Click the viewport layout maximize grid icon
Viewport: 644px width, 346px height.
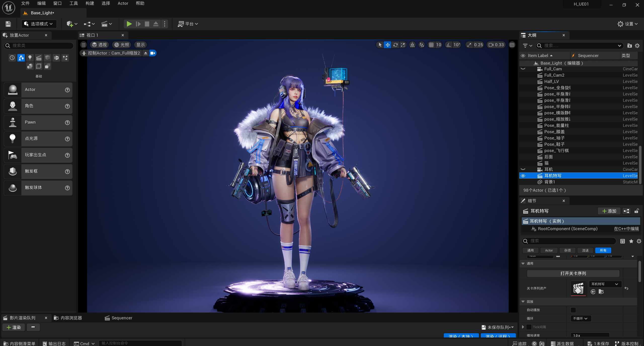coord(512,45)
